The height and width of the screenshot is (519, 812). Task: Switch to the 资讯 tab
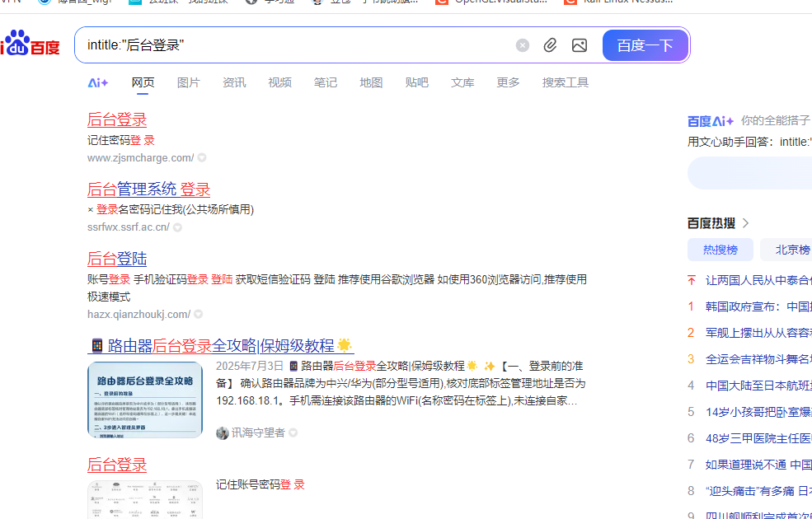tap(234, 82)
